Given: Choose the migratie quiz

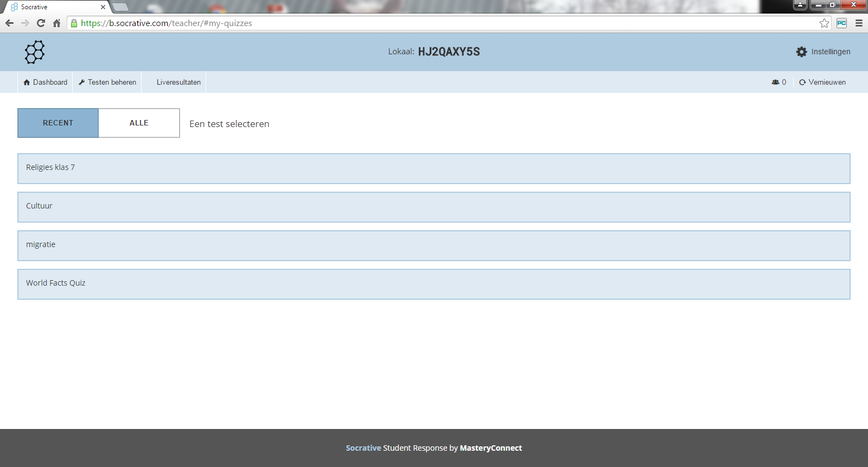Looking at the screenshot, I should click(x=433, y=245).
